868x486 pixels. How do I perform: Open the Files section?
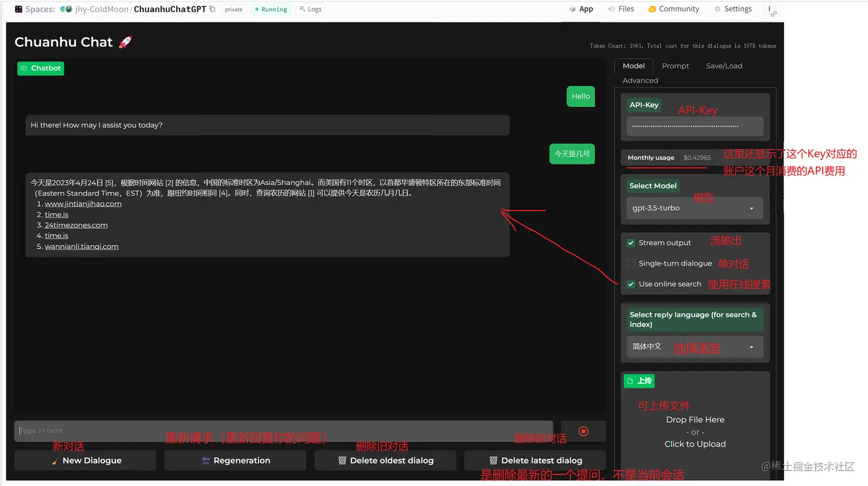coord(621,9)
